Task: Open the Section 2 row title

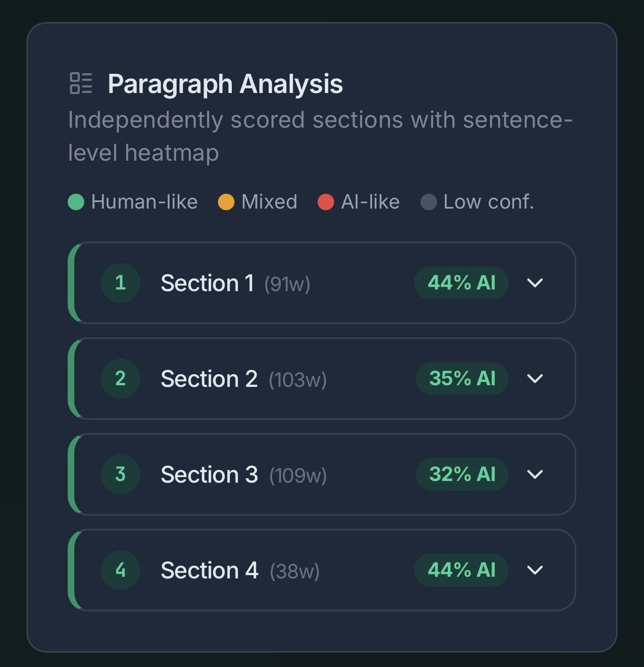Action: [x=209, y=379]
